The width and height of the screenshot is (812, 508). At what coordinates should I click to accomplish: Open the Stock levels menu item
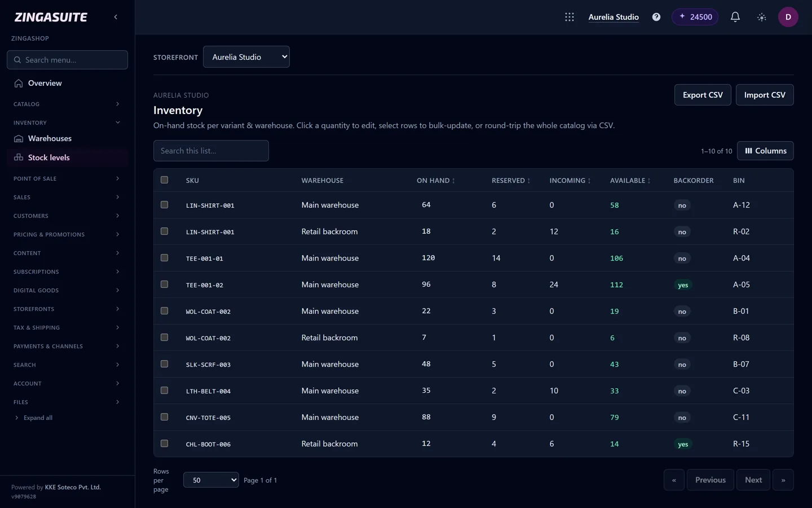[x=67, y=157]
